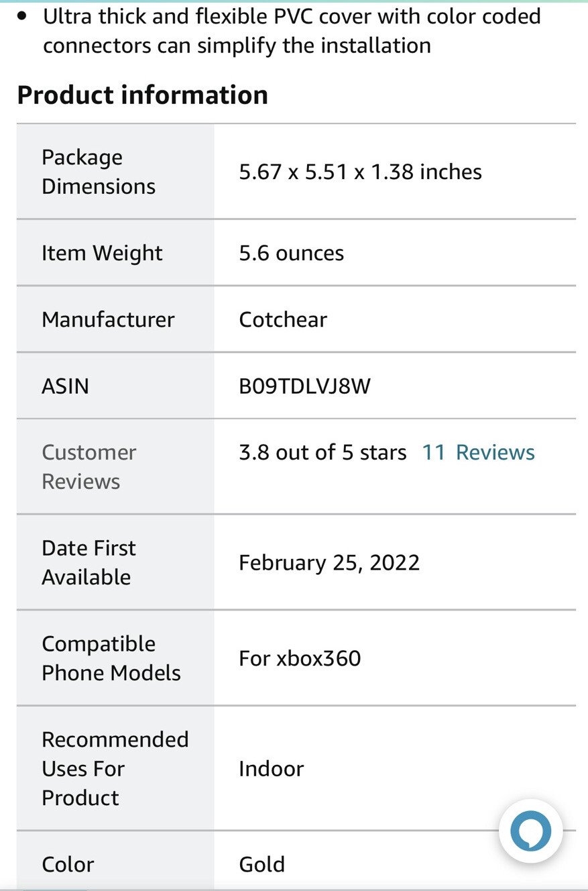
Task: Select the 3.8 out of 5 stars rating text
Action: pos(322,452)
